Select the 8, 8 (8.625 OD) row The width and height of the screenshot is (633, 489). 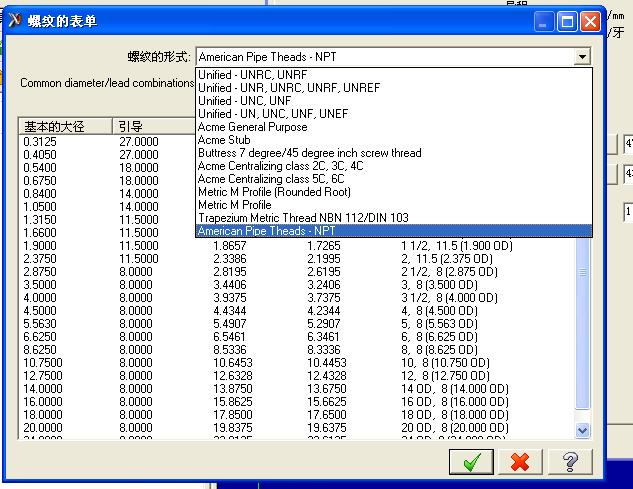297,349
